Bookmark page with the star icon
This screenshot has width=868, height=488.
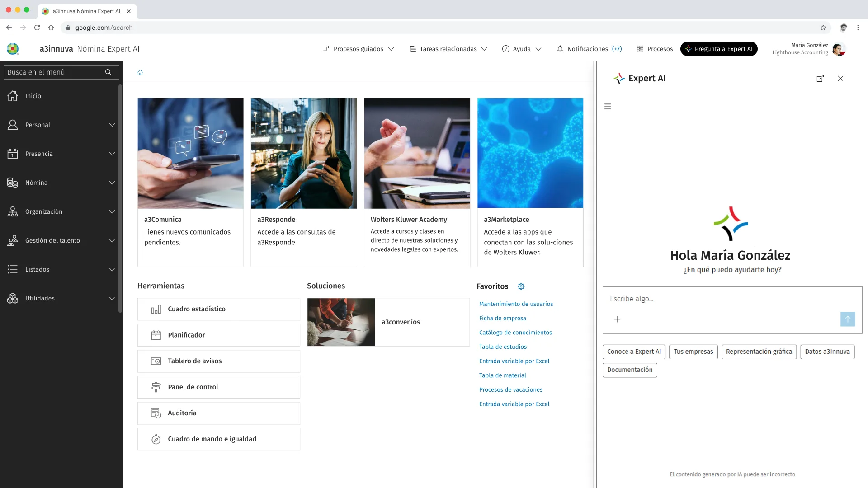click(x=823, y=28)
